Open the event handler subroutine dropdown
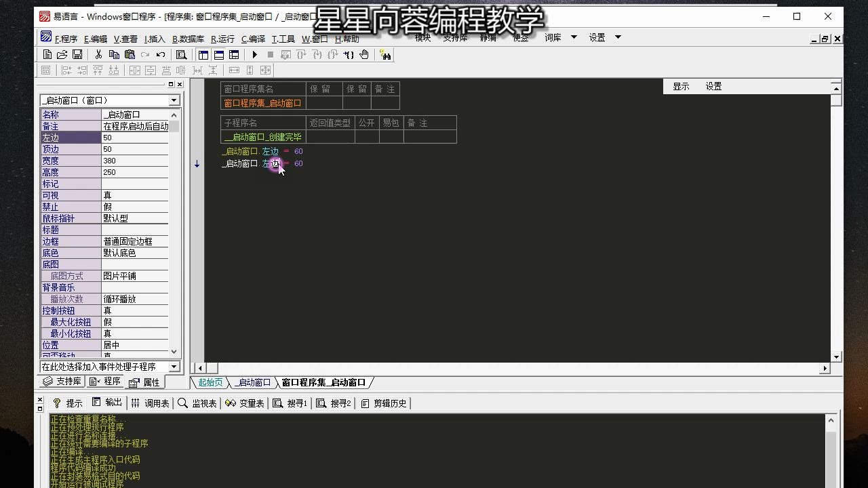The width and height of the screenshot is (868, 488). [174, 366]
